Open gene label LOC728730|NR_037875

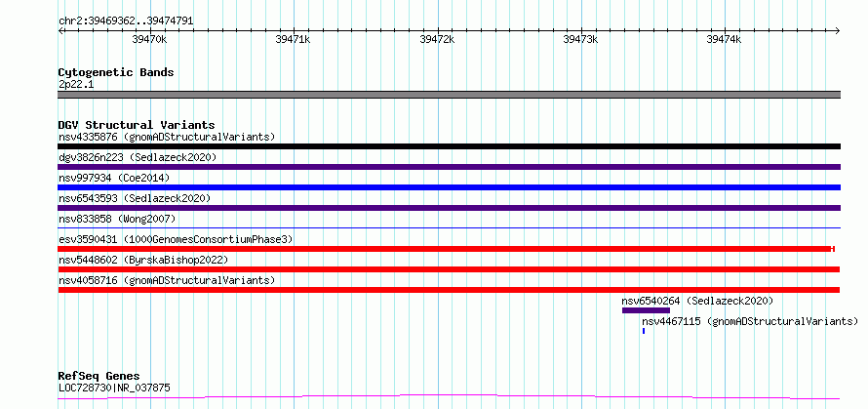pyautogui.click(x=114, y=388)
